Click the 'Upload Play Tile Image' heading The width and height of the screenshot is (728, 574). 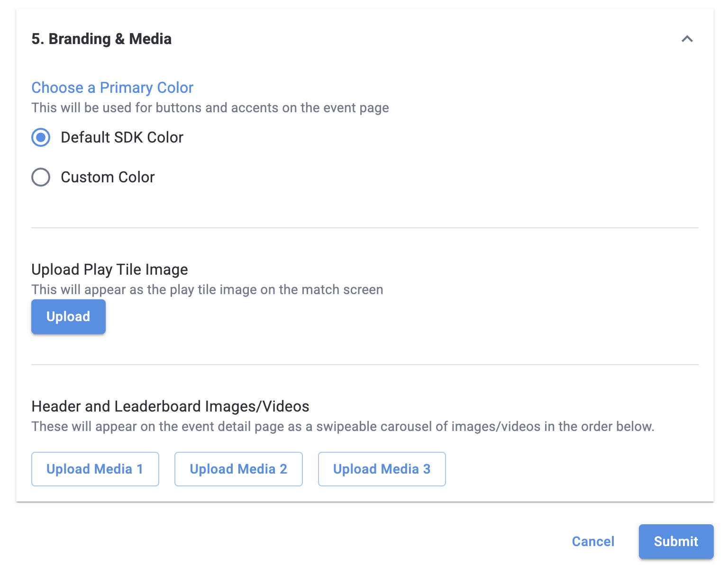[109, 269]
